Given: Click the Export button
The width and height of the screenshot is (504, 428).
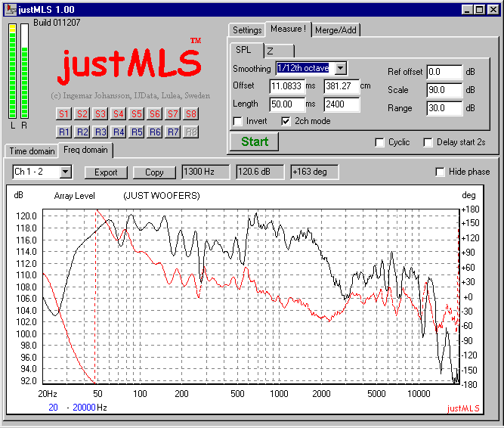Looking at the screenshot, I should coord(106,172).
